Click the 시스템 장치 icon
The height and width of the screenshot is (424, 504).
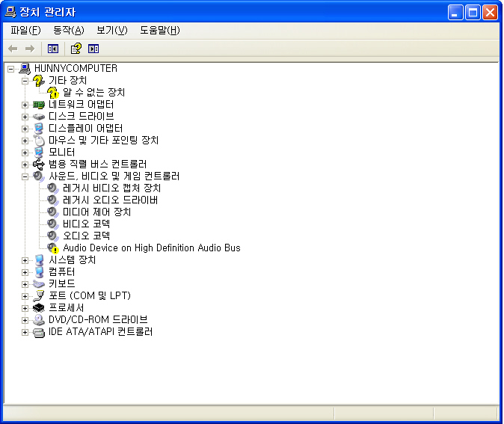point(39,260)
